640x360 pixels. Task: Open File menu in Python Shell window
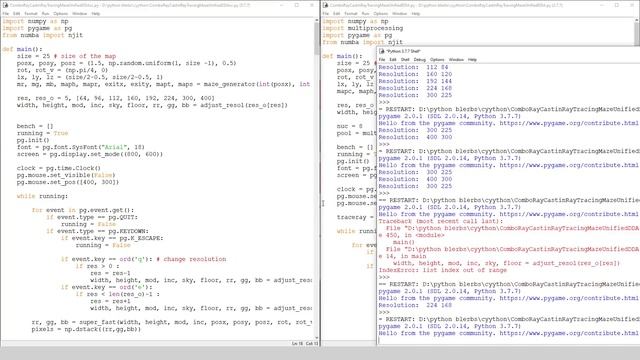(x=382, y=60)
